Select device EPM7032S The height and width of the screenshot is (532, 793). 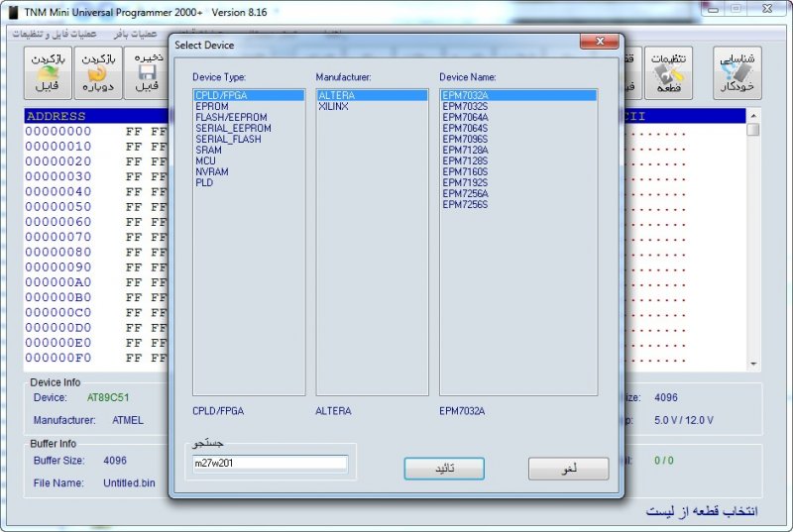pos(465,107)
